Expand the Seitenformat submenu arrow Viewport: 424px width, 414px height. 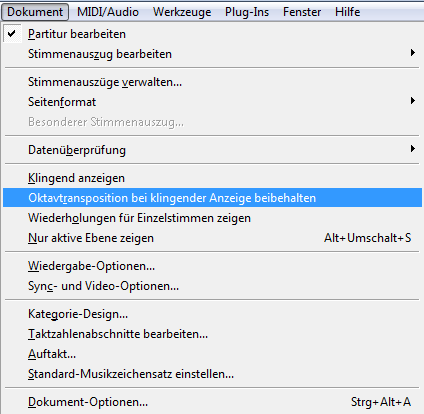click(413, 101)
